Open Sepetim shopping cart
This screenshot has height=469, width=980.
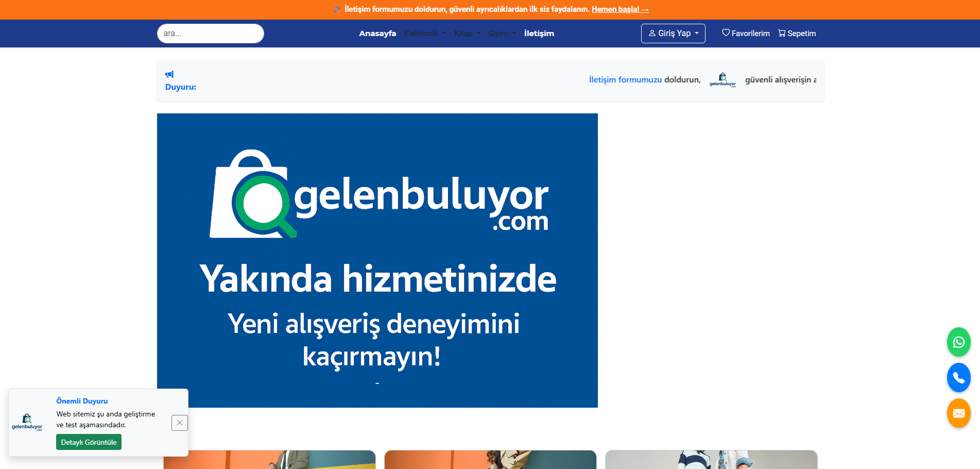point(797,33)
